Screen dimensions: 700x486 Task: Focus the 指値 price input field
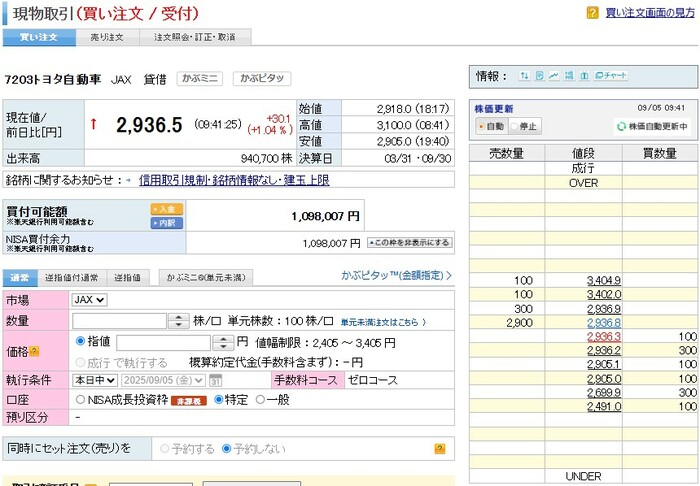(x=163, y=343)
